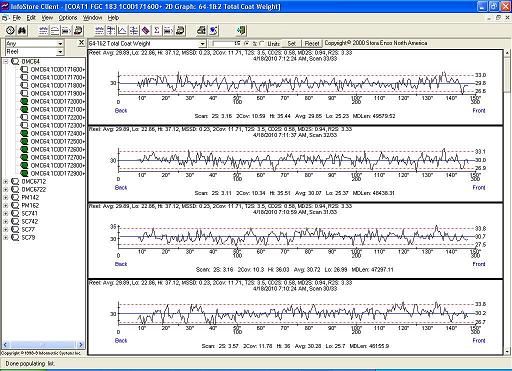This screenshot has width=512, height=371.
Task: Click the graph area's scroll up arrow
Action: tap(508, 53)
